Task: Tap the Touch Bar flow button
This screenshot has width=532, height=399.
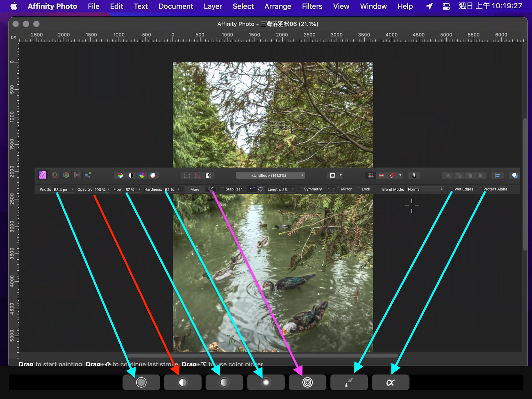Action: pyautogui.click(x=224, y=382)
